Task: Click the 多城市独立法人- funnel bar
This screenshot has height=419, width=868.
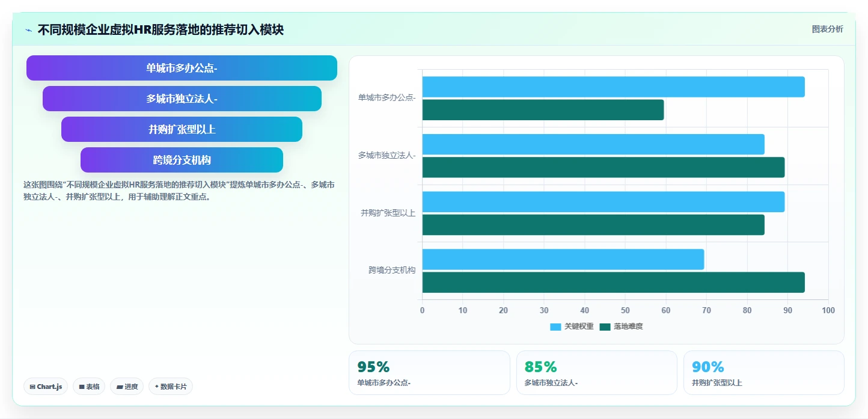Action: click(182, 99)
